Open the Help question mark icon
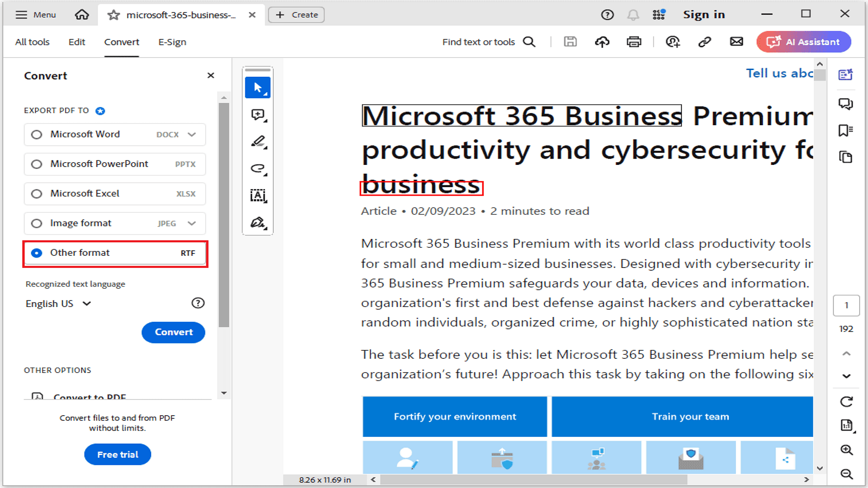 (x=608, y=15)
